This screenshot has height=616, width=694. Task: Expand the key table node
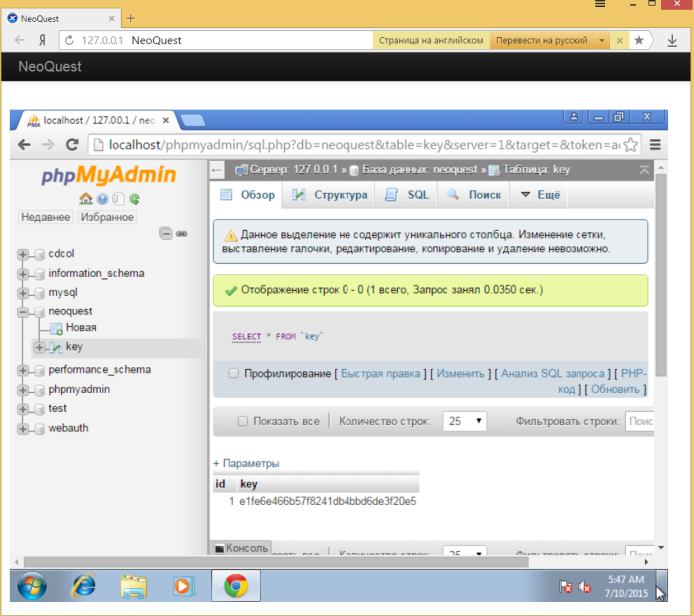coord(39,347)
